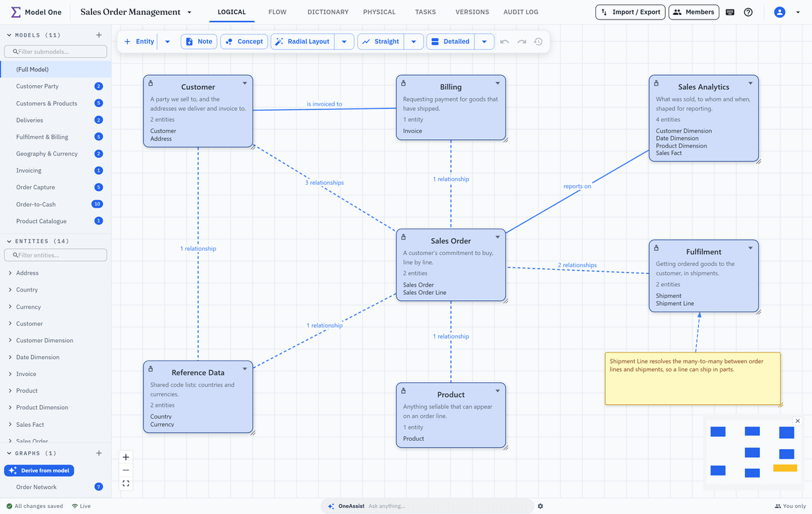812x514 pixels.
Task: Fit diagram to screen
Action: coord(126,484)
